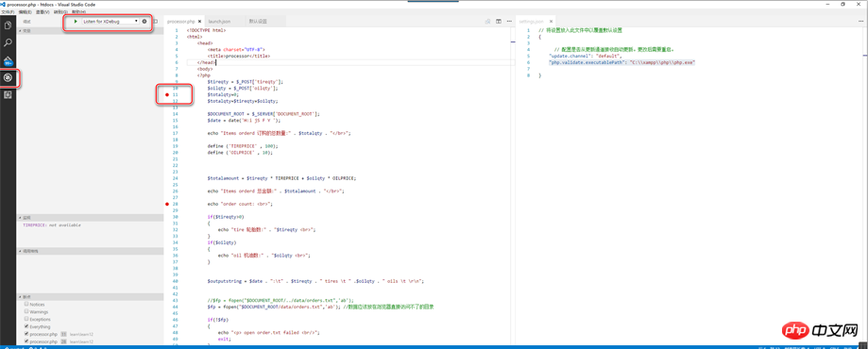The width and height of the screenshot is (868, 349).
Task: Collapse the Variables section in debug sidebar
Action: (91, 30)
